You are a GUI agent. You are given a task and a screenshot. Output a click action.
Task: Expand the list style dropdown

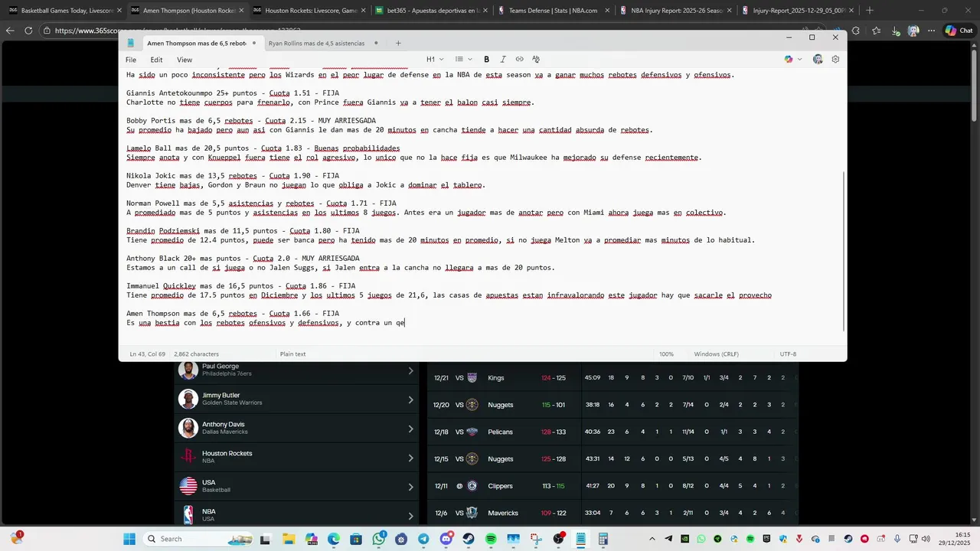tap(463, 59)
